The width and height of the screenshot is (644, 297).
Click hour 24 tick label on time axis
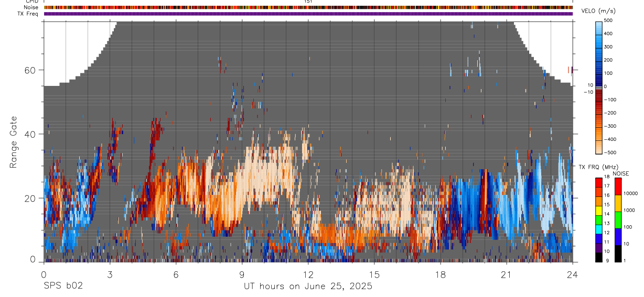click(573, 274)
